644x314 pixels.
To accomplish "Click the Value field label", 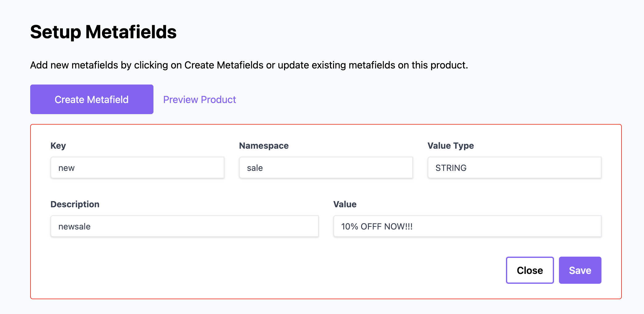I will (345, 204).
